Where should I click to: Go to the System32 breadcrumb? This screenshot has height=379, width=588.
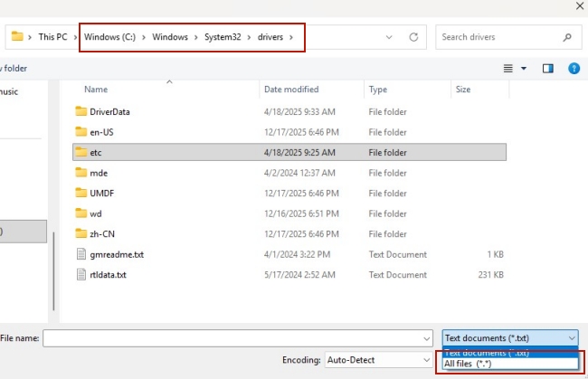click(x=223, y=37)
